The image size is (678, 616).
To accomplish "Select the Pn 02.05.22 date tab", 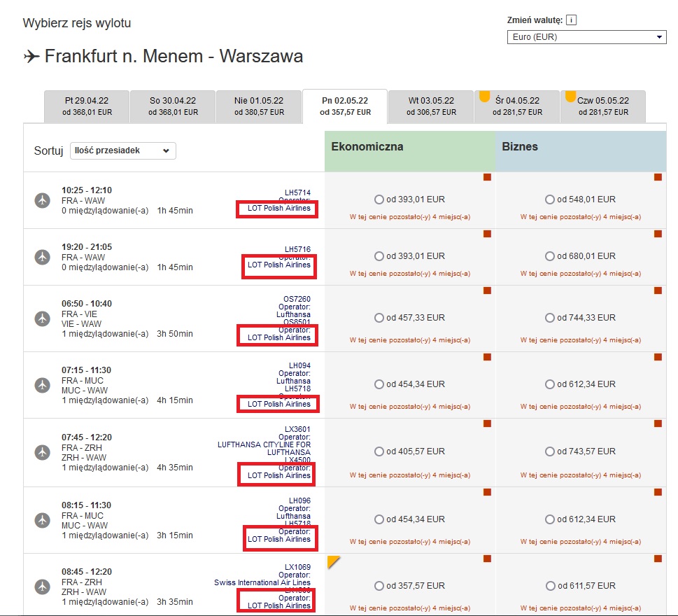I will click(345, 106).
